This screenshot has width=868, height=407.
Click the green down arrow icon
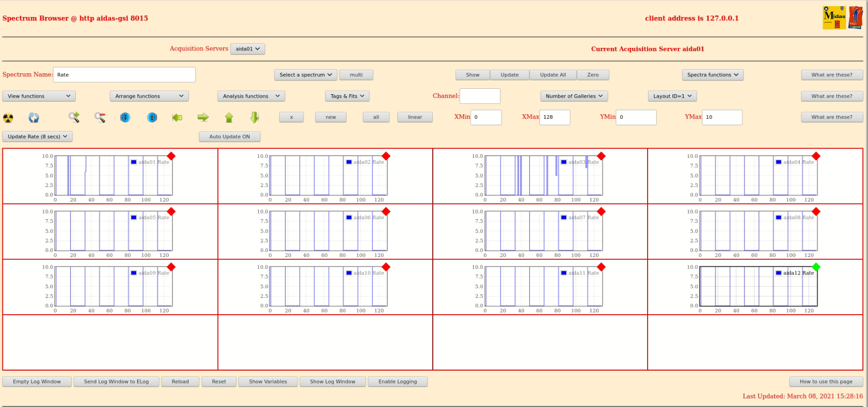pyautogui.click(x=254, y=117)
